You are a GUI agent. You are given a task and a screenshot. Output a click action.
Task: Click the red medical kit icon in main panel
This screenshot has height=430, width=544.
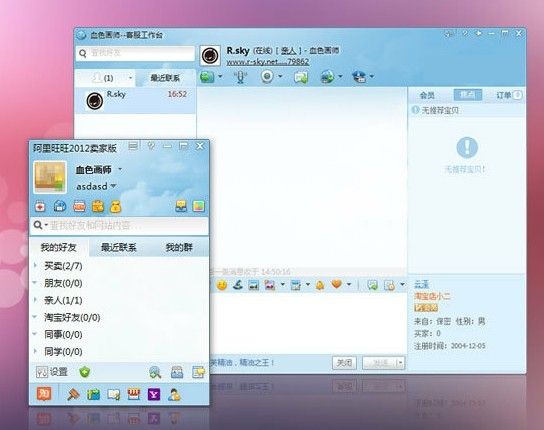[x=41, y=207]
